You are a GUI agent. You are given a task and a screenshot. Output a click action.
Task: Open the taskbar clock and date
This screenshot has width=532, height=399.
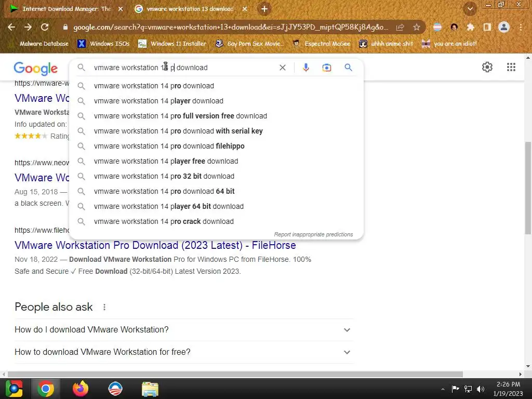tap(508, 389)
